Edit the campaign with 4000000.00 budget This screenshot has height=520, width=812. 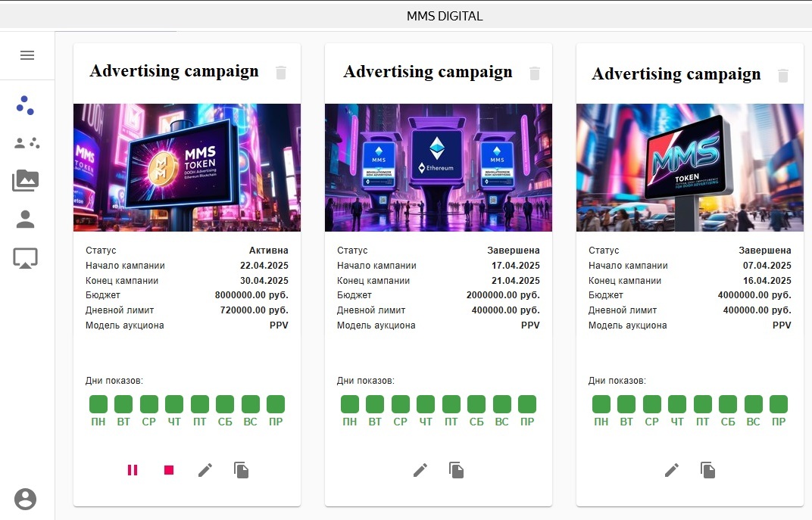pos(672,470)
